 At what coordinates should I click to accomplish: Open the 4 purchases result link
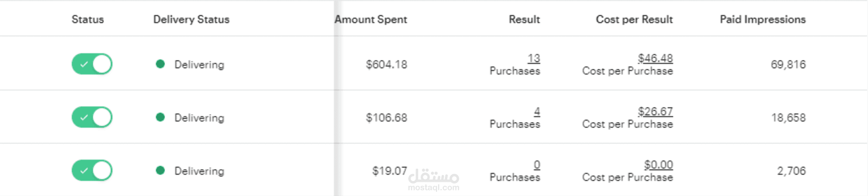537,112
